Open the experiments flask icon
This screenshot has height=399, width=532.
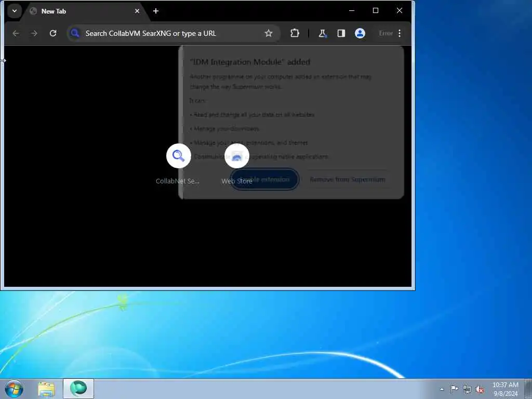coord(322,33)
